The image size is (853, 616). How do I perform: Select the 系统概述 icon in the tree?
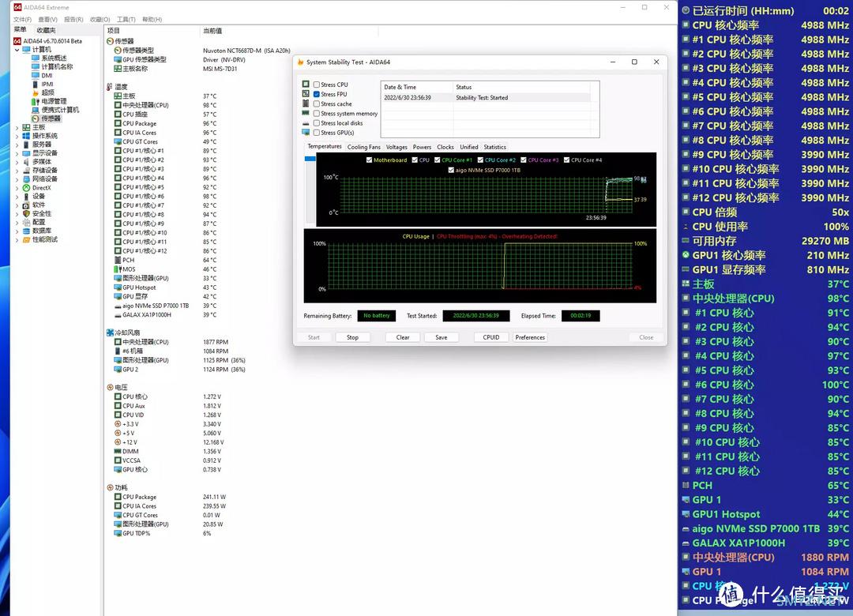point(36,58)
